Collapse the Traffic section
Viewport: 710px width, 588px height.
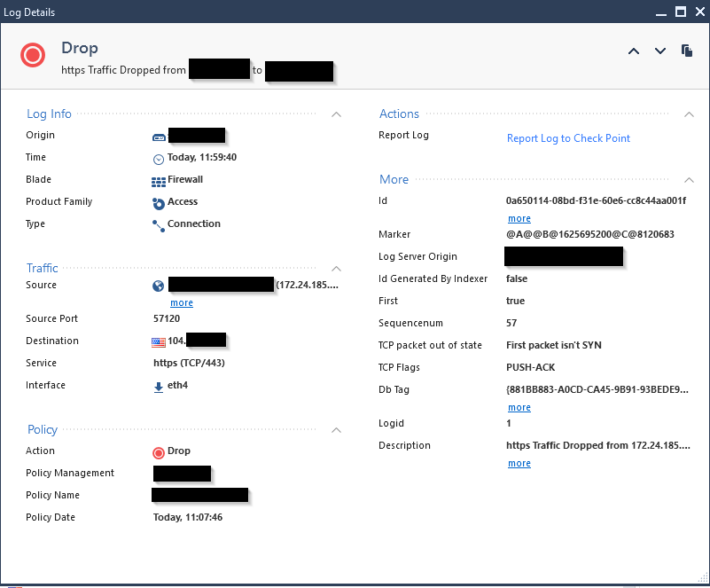tap(336, 268)
